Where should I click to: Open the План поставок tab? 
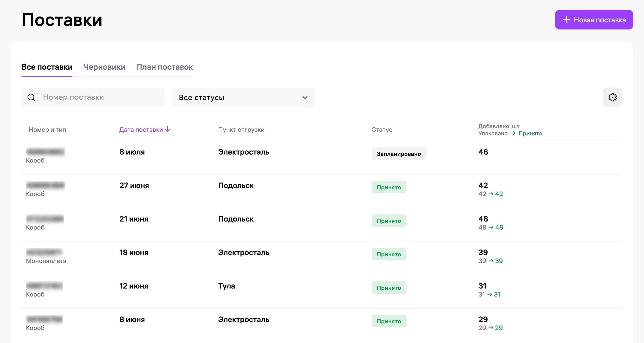(165, 67)
